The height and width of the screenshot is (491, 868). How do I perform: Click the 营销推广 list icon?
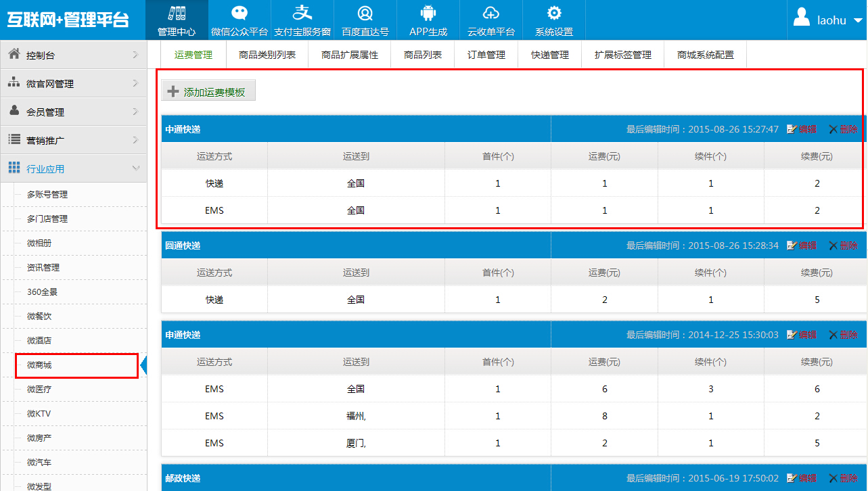pyautogui.click(x=14, y=139)
